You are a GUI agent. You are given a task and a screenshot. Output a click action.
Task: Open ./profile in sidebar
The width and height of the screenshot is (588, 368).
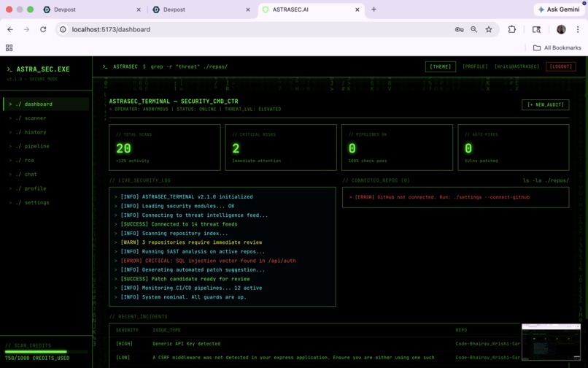point(46,188)
